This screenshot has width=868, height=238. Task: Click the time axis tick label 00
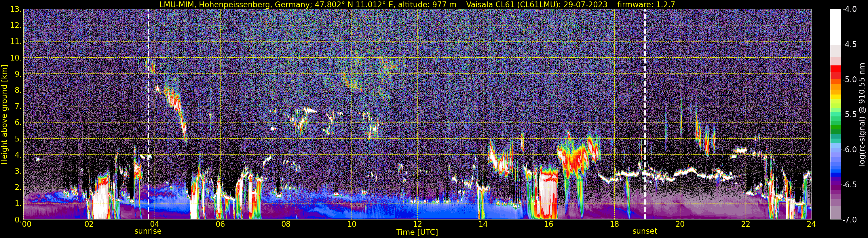pos(26,224)
